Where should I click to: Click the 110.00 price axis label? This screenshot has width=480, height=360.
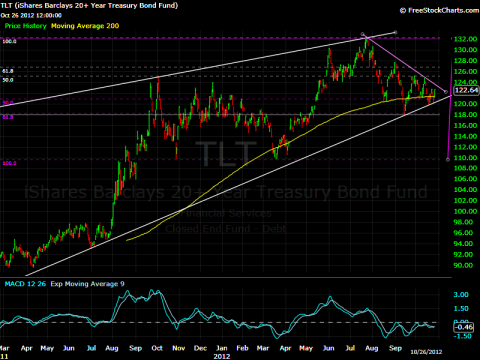coord(465,158)
